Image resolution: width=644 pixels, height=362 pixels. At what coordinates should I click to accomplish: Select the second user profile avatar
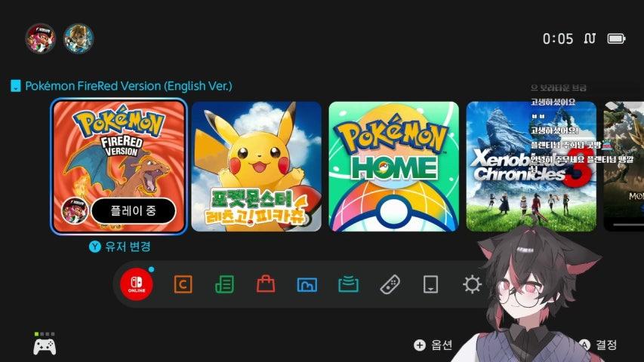[x=78, y=38]
